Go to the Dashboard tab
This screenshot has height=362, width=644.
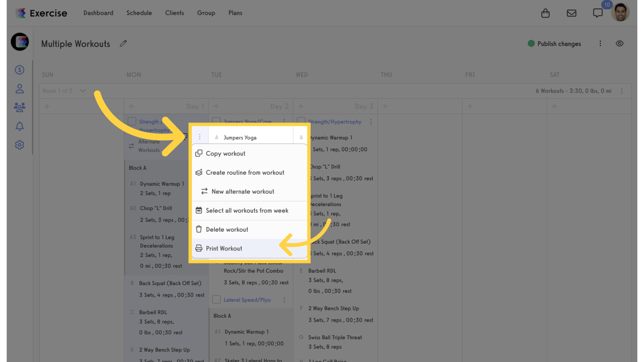[x=98, y=13]
